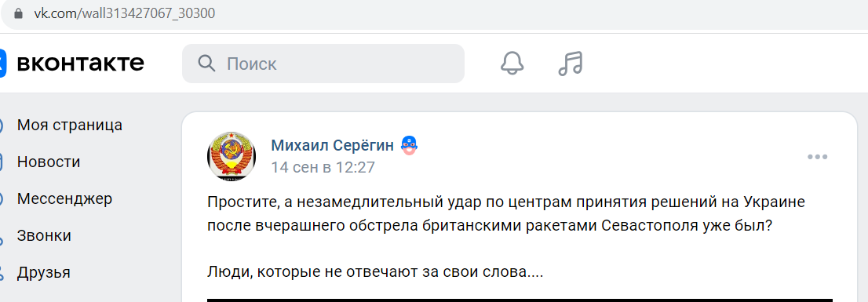Image resolution: width=868 pixels, height=302 pixels.
Task: Click the Поиск search field
Action: (x=323, y=64)
